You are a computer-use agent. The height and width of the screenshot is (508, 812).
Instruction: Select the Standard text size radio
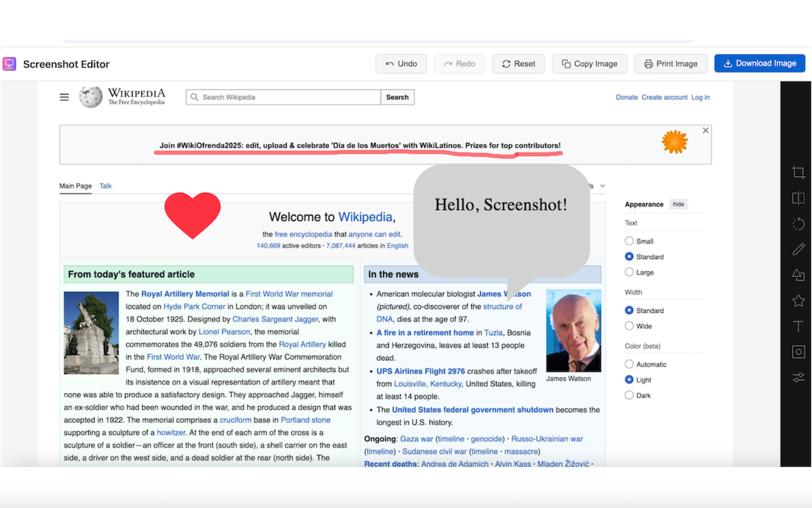click(629, 257)
